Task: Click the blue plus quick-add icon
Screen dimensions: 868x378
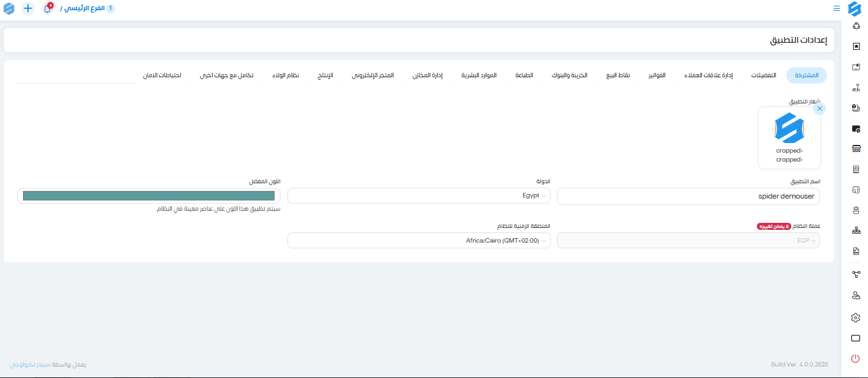Action: tap(28, 9)
